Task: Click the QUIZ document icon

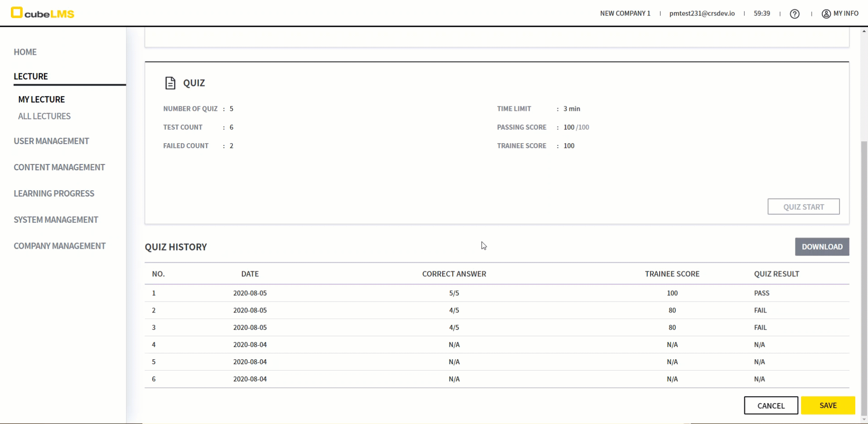Action: [x=170, y=83]
